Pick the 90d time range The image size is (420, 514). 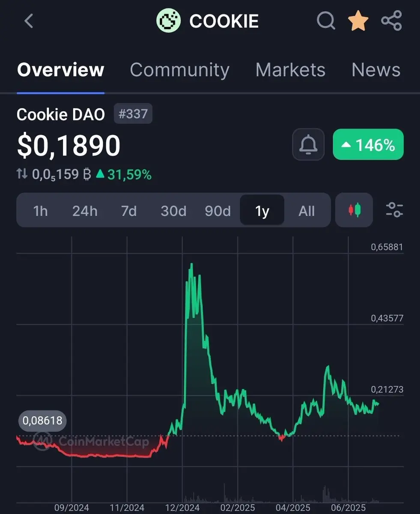pyautogui.click(x=217, y=211)
